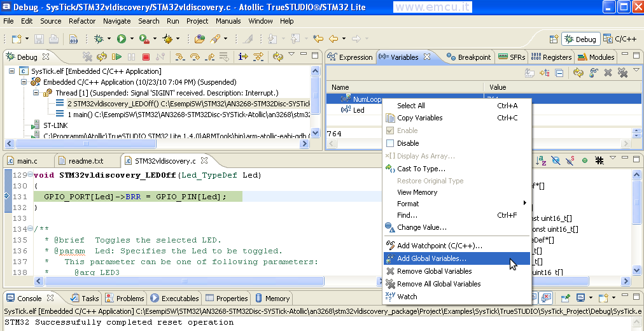Click the flashlight Search icon
This screenshot has width=644, height=331.
215,39
